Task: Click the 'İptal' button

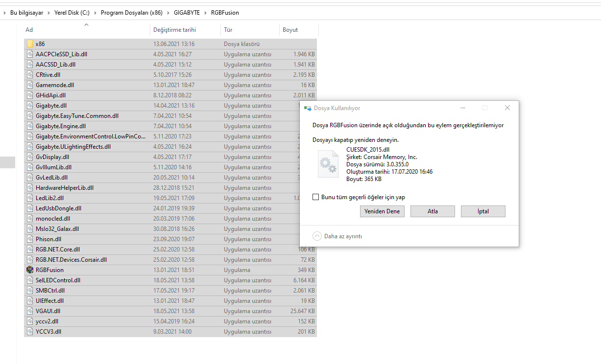Action: [x=483, y=211]
